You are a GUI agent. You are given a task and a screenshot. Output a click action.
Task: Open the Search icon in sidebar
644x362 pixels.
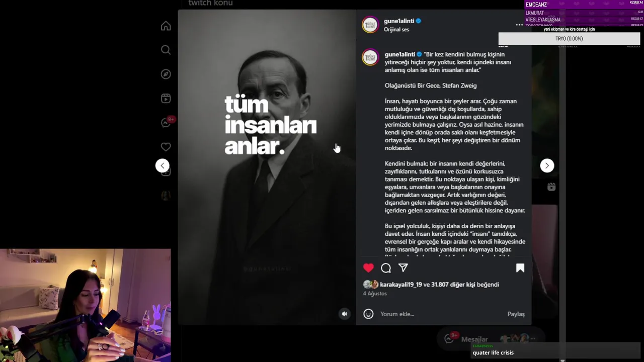pyautogui.click(x=166, y=50)
